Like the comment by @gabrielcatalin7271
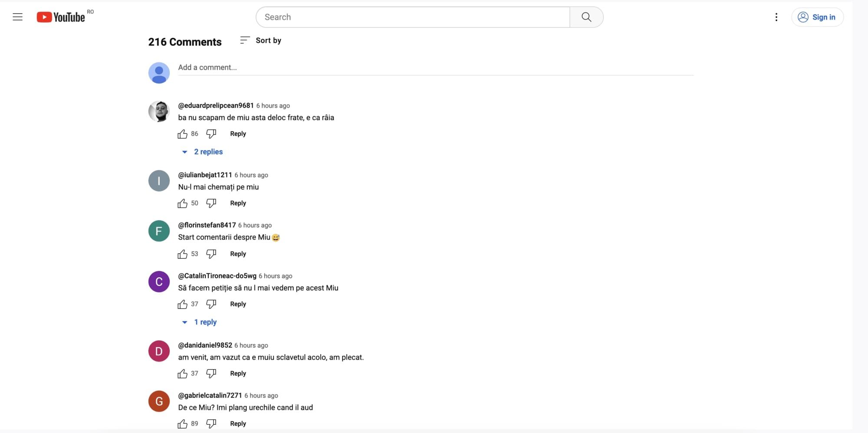 point(183,424)
